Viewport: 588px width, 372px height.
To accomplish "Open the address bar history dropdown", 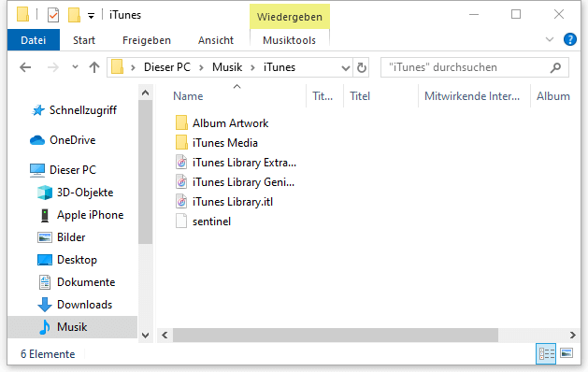I will 345,68.
